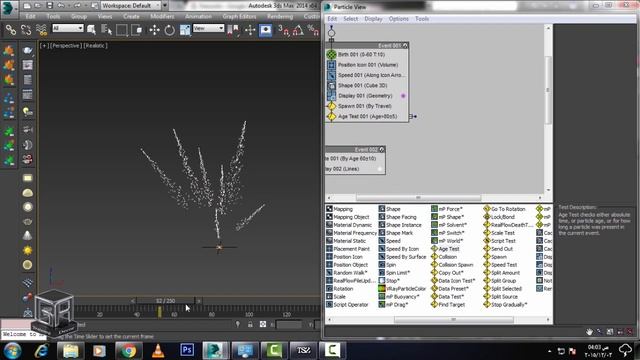
Task: Select the Display 002 (Lines) operator
Action: 342,169
